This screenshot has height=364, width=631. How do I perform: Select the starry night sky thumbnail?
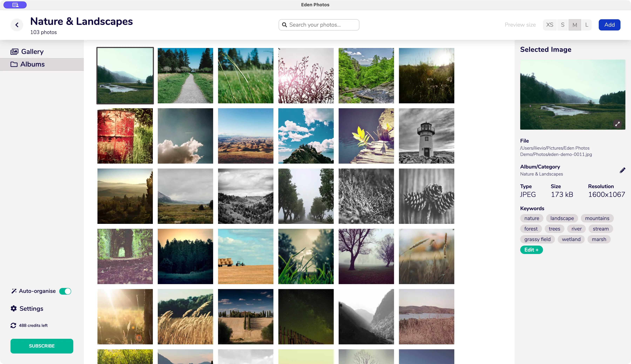tap(306, 317)
